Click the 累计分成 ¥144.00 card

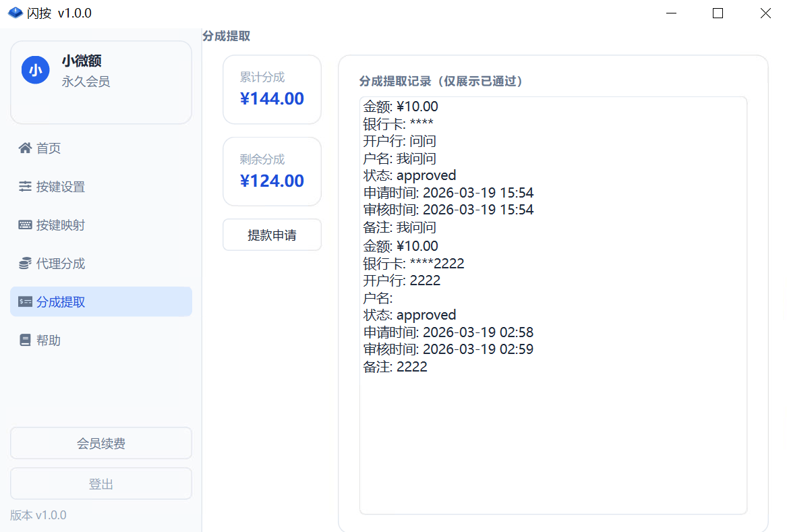click(272, 90)
